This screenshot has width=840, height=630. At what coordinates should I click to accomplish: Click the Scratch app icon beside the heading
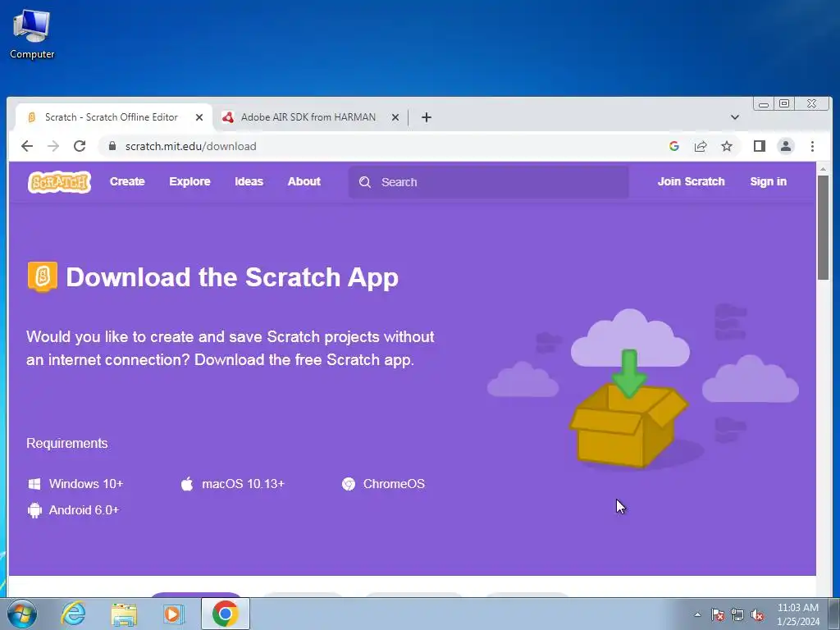pyautogui.click(x=43, y=277)
